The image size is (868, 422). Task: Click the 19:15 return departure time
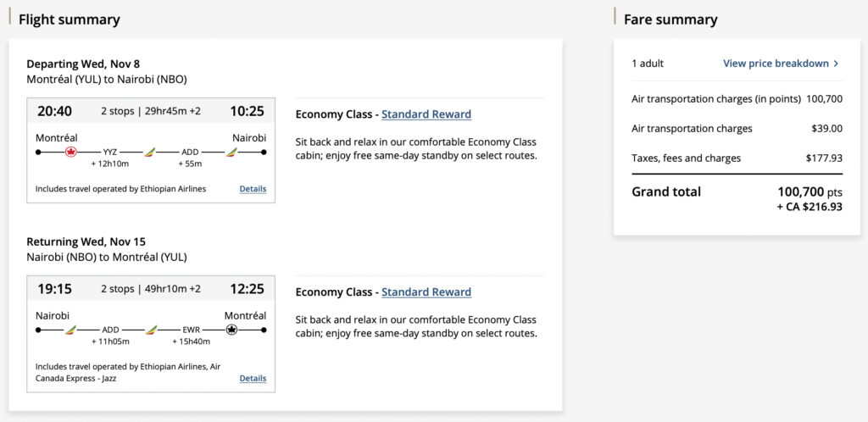[x=55, y=289]
